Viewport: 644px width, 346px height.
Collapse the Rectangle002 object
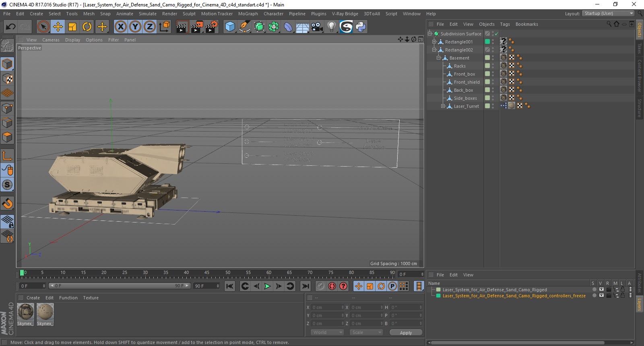click(434, 50)
